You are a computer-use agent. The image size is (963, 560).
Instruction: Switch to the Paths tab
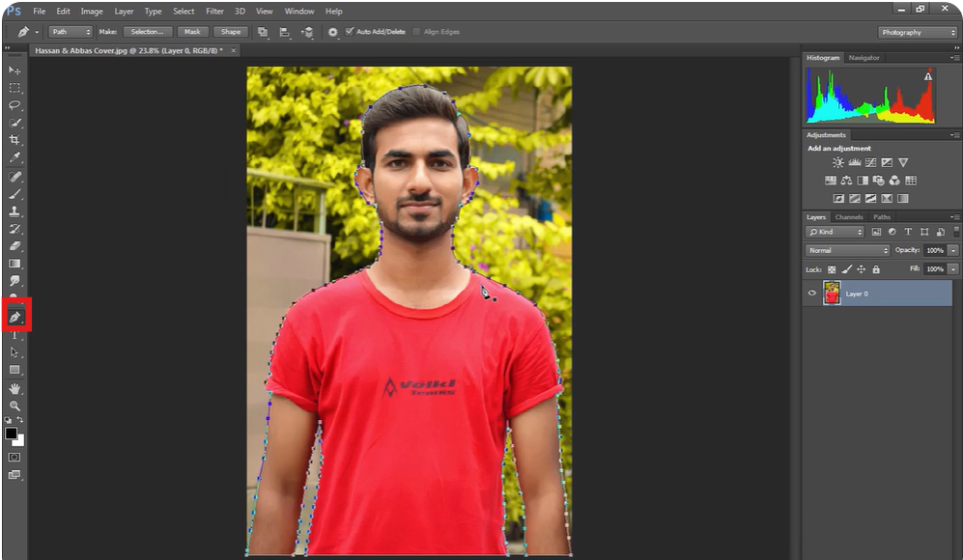pos(882,216)
